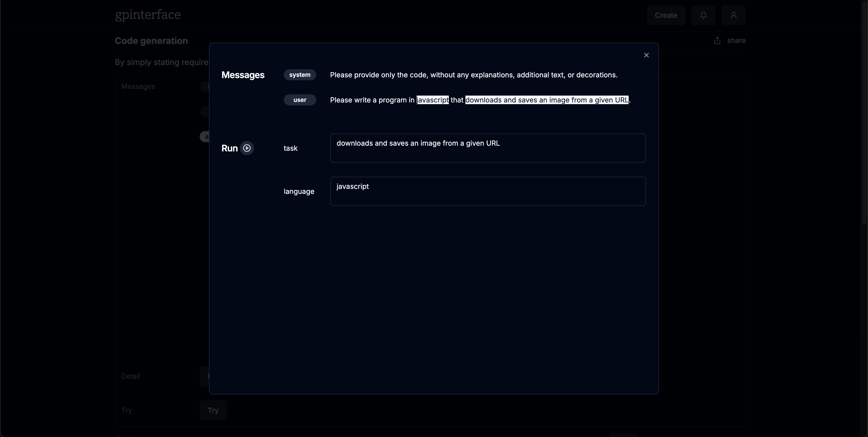Click the share upload icon

[x=717, y=41]
